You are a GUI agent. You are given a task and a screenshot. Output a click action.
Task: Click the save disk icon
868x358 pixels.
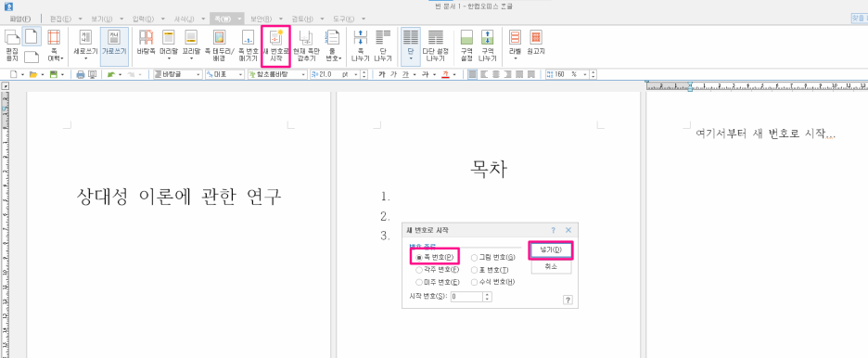54,74
